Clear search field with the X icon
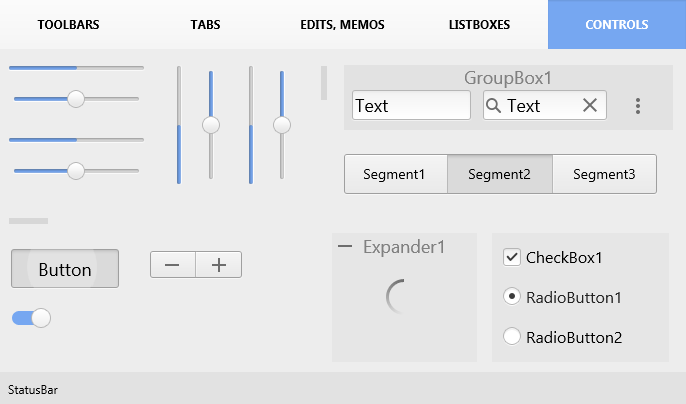Viewport: 686px width, 404px height. 590,105
